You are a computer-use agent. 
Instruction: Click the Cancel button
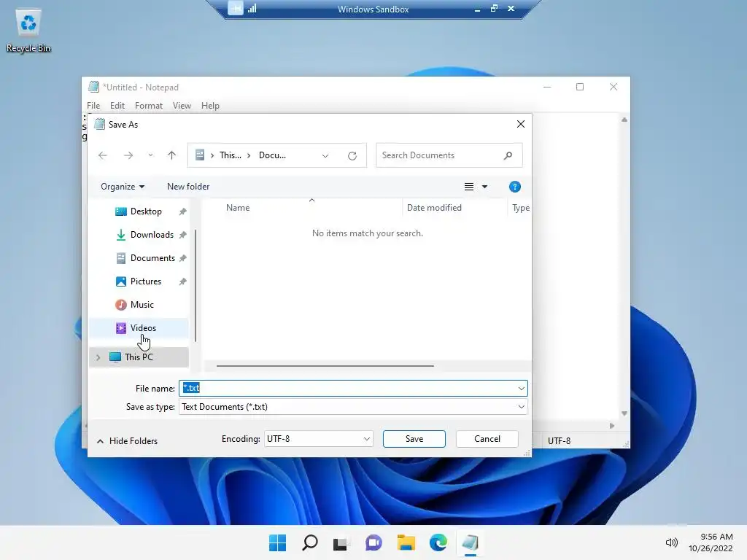487,438
